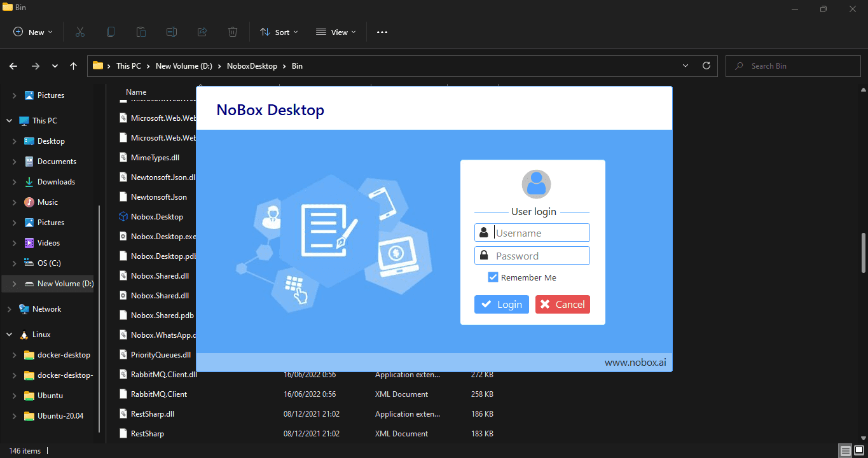
Task: Click the Share icon in the toolbar
Action: pos(202,32)
